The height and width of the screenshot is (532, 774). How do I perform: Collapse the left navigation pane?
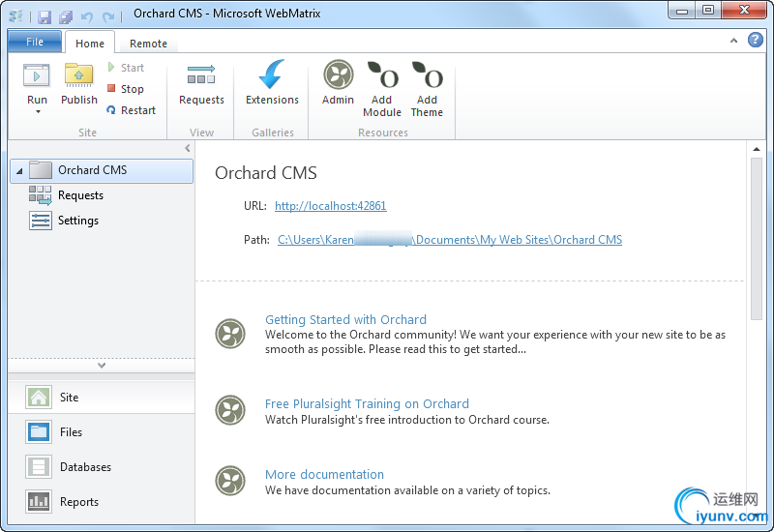pyautogui.click(x=187, y=148)
